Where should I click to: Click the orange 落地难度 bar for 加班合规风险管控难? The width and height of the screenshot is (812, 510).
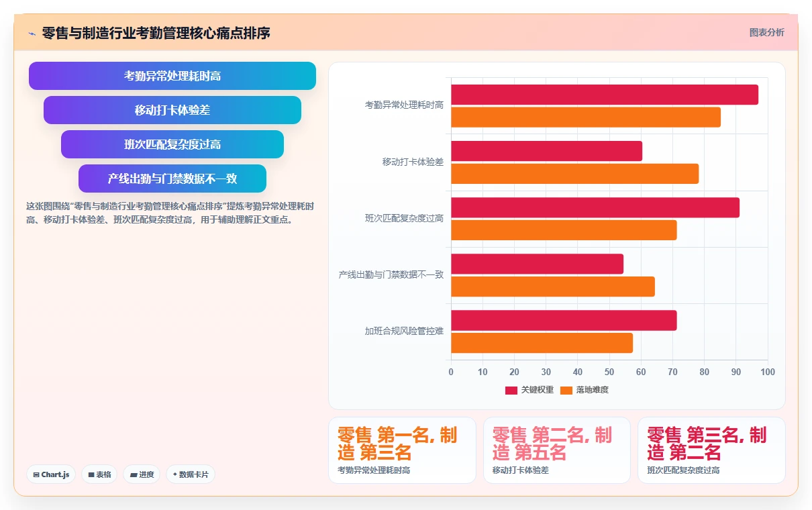542,343
